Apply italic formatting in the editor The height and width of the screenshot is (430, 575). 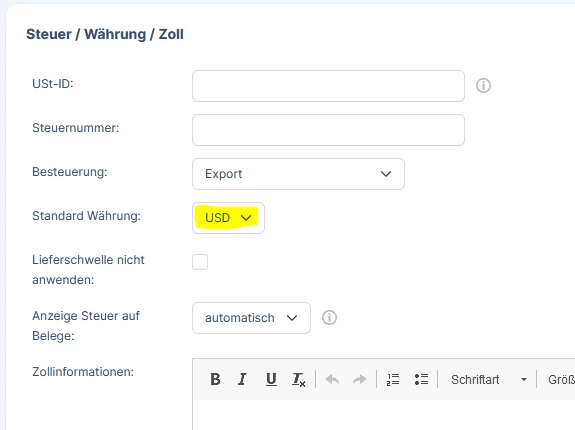tap(242, 379)
